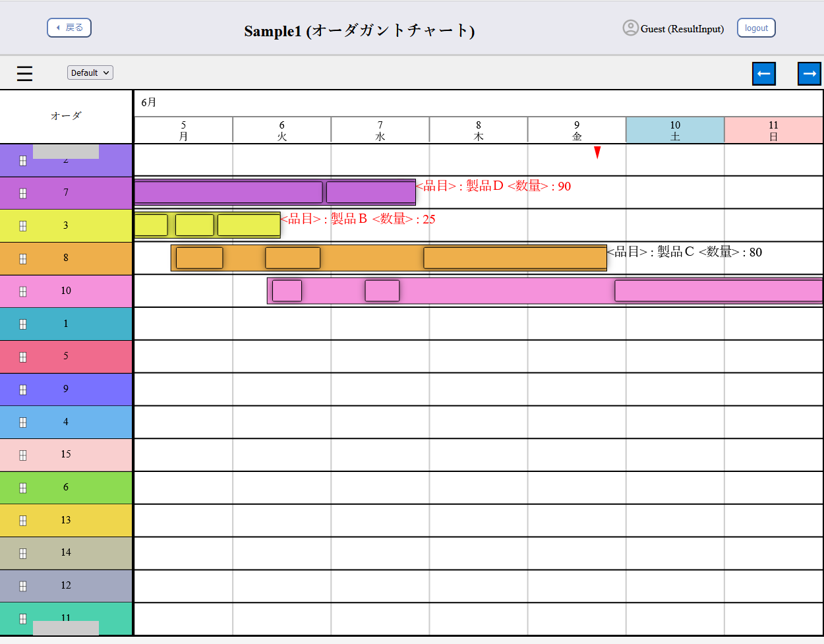This screenshot has width=824, height=644.
Task: Open the Default view dropdown
Action: 90,73
